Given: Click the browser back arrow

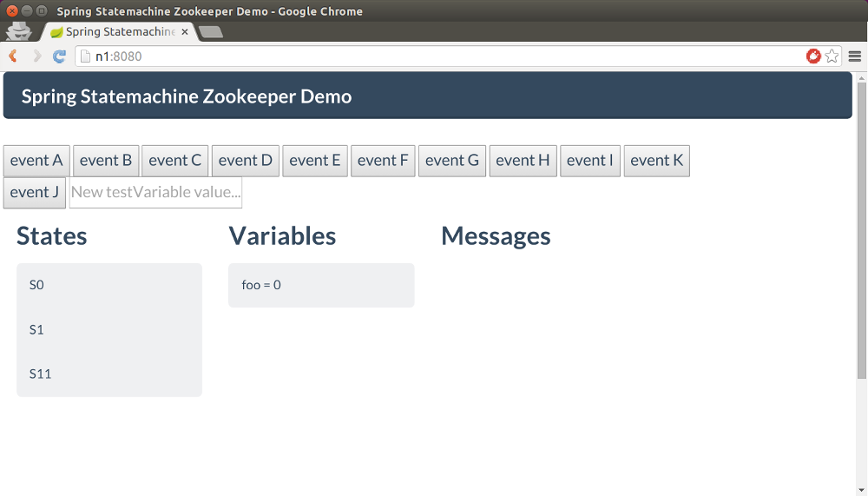Looking at the screenshot, I should [13, 56].
